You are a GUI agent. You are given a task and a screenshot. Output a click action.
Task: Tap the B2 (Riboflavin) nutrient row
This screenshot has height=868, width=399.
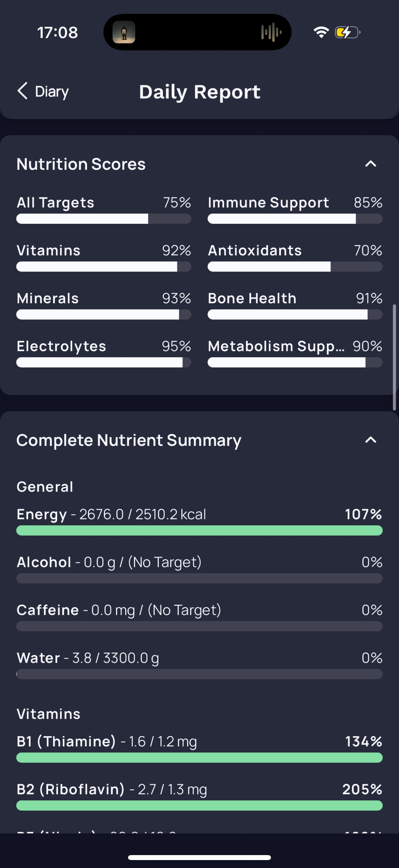pos(199,796)
